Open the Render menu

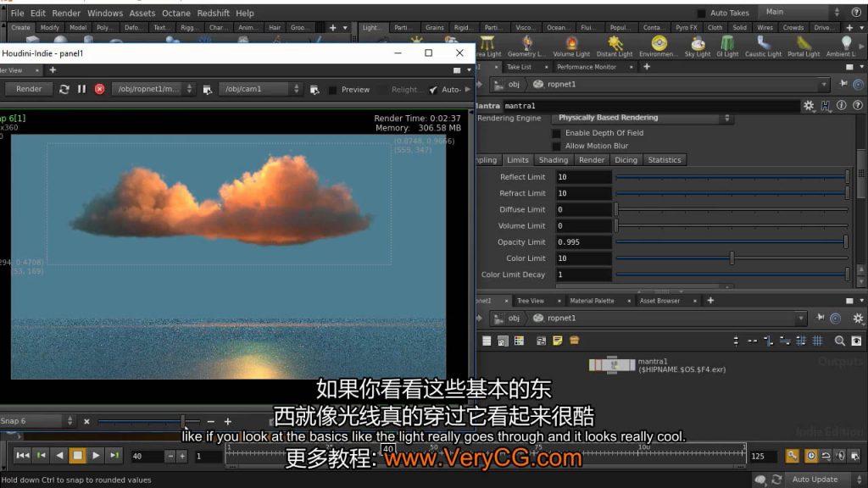click(x=66, y=14)
